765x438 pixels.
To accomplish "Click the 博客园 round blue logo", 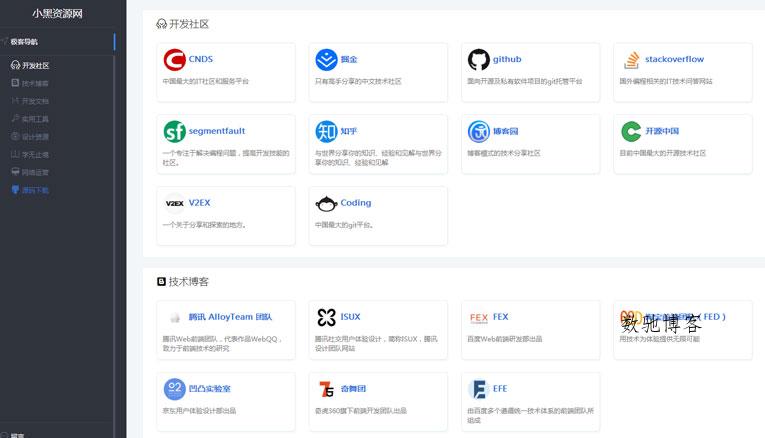I will tap(479, 131).
